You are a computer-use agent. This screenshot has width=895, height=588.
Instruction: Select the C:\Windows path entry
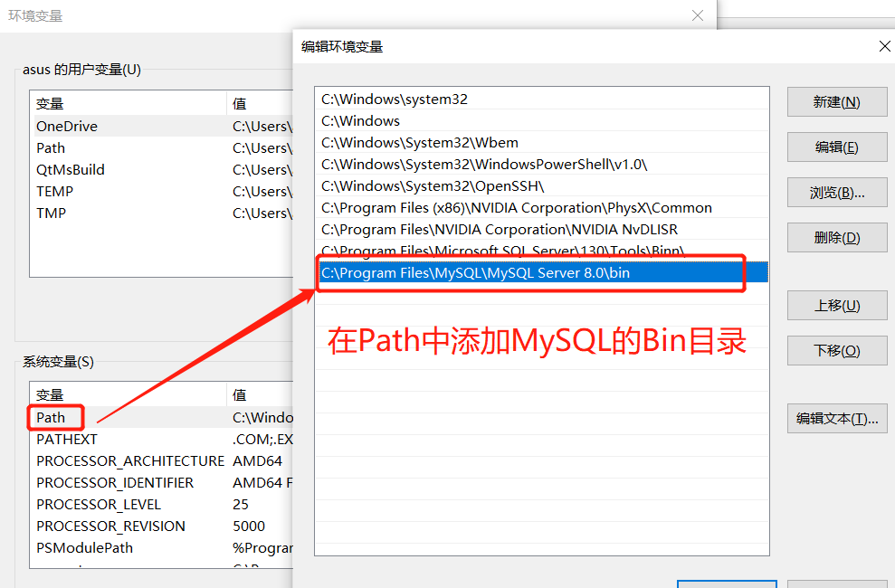[542, 121]
